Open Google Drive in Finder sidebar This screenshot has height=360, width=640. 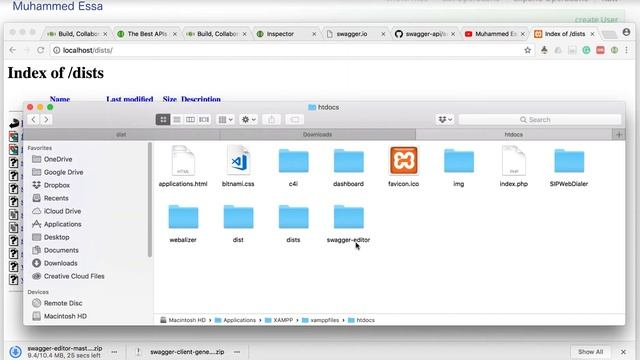pos(63,172)
